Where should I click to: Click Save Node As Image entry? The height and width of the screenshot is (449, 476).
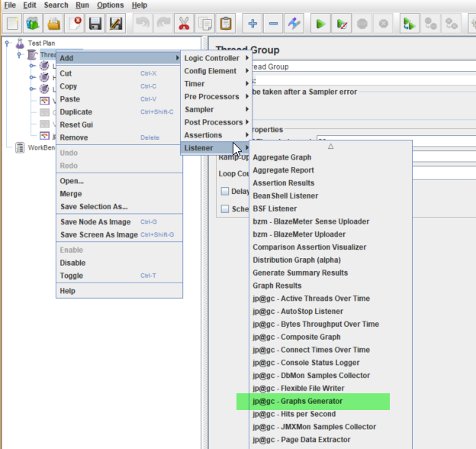point(95,222)
